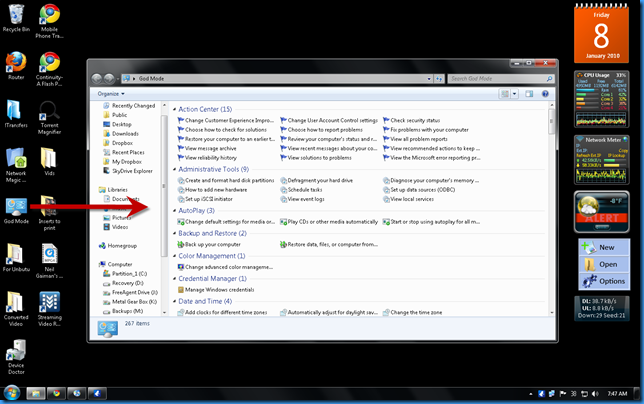Screen dimensions: 644x404
Task: Open View event logs item
Action: [x=302, y=199]
